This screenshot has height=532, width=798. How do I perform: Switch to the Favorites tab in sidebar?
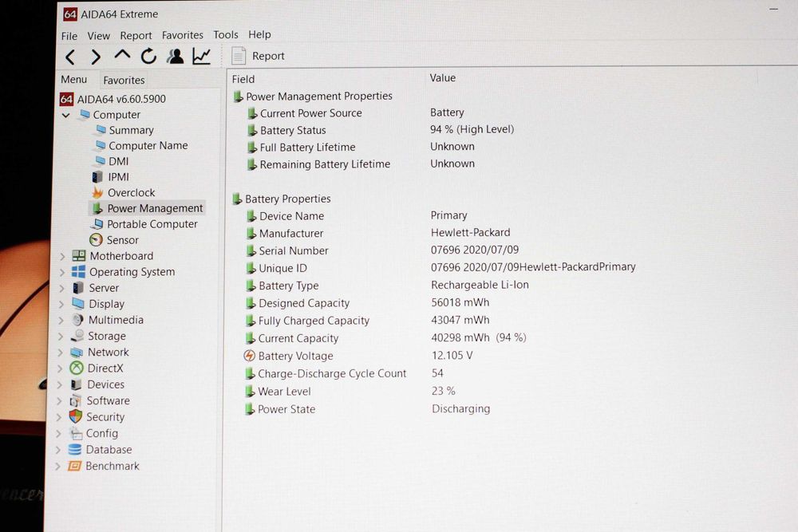[x=124, y=80]
